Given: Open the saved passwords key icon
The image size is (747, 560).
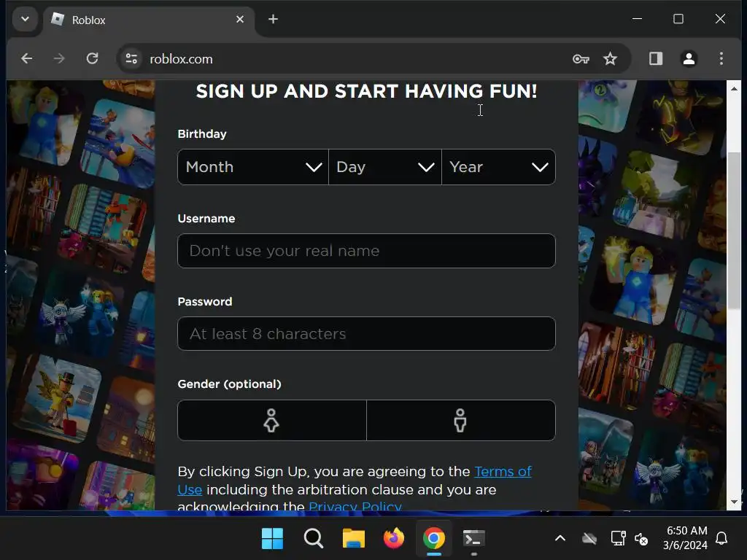Looking at the screenshot, I should tap(581, 59).
